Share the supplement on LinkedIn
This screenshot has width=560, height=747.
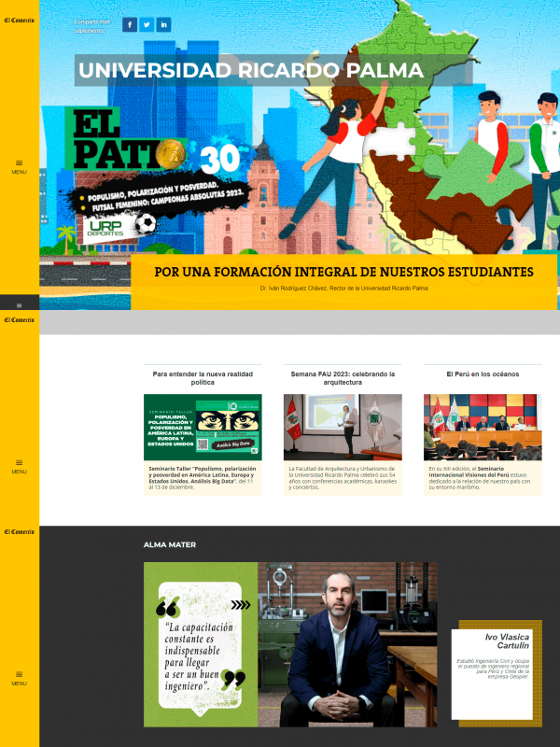click(x=163, y=25)
